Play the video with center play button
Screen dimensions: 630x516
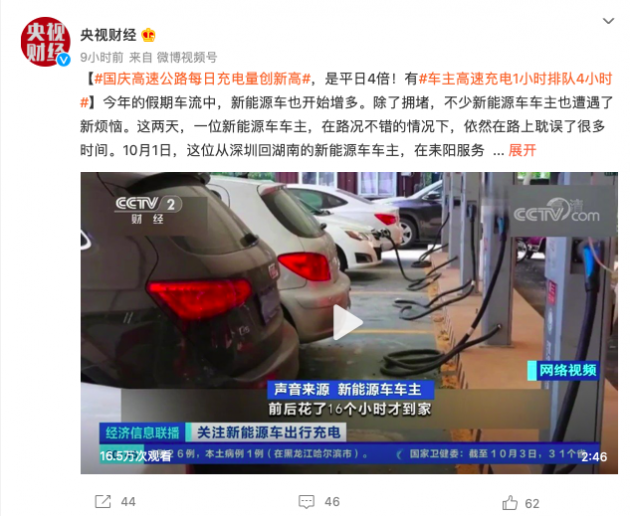pyautogui.click(x=348, y=322)
